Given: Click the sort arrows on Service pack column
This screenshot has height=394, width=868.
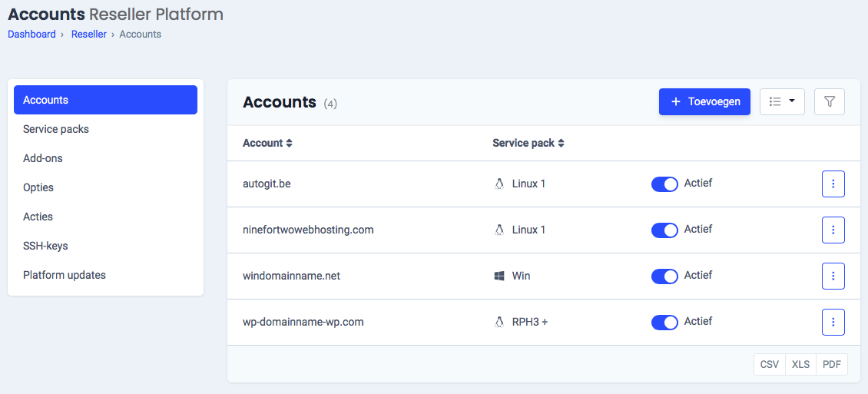Looking at the screenshot, I should (x=561, y=144).
